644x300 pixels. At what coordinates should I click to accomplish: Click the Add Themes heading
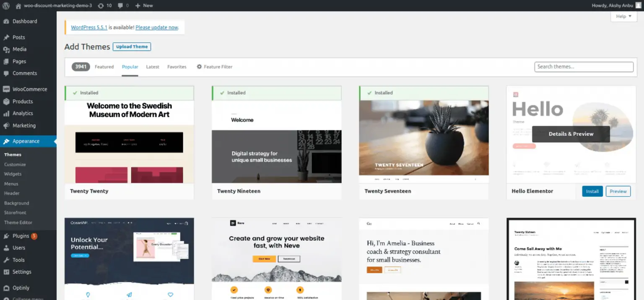click(87, 47)
